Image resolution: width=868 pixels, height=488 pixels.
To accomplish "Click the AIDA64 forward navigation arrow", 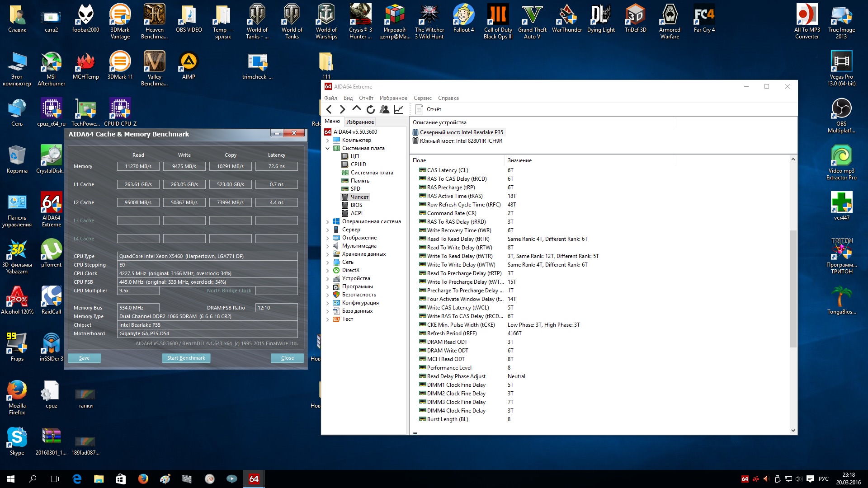I will pyautogui.click(x=342, y=109).
